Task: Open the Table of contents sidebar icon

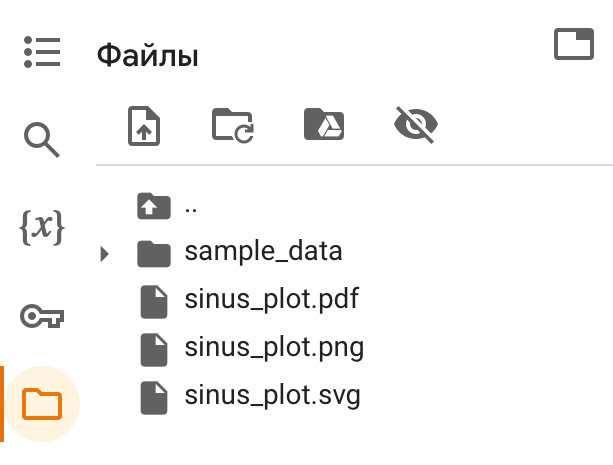Action: [42, 52]
